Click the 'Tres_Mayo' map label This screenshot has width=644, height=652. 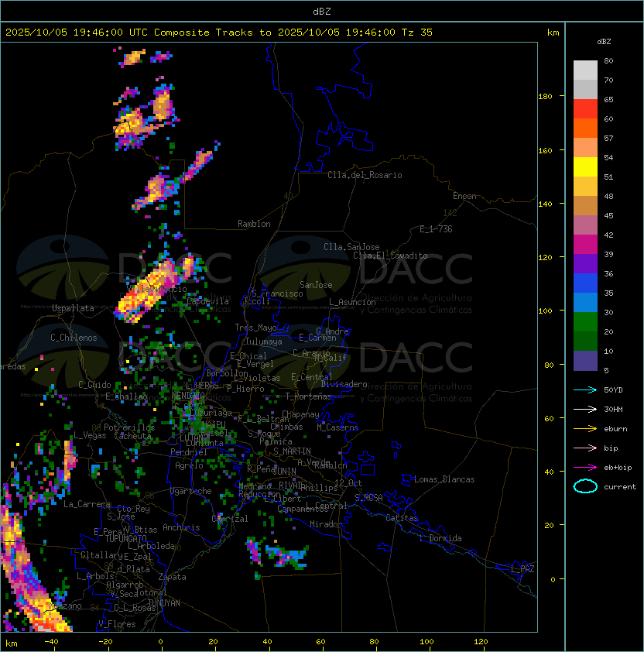pyautogui.click(x=255, y=328)
